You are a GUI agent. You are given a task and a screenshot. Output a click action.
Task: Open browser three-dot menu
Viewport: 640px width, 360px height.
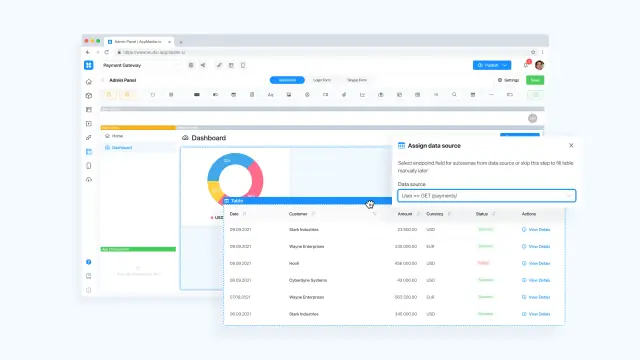(x=542, y=52)
